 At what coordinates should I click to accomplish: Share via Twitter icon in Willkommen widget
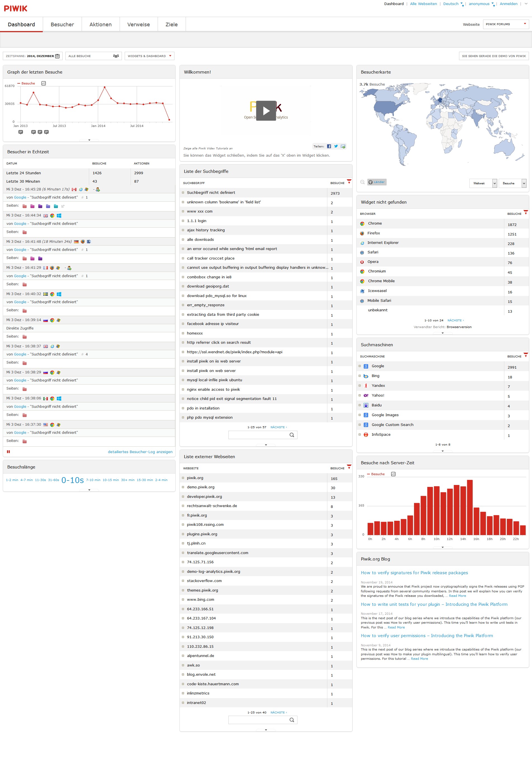tap(336, 146)
